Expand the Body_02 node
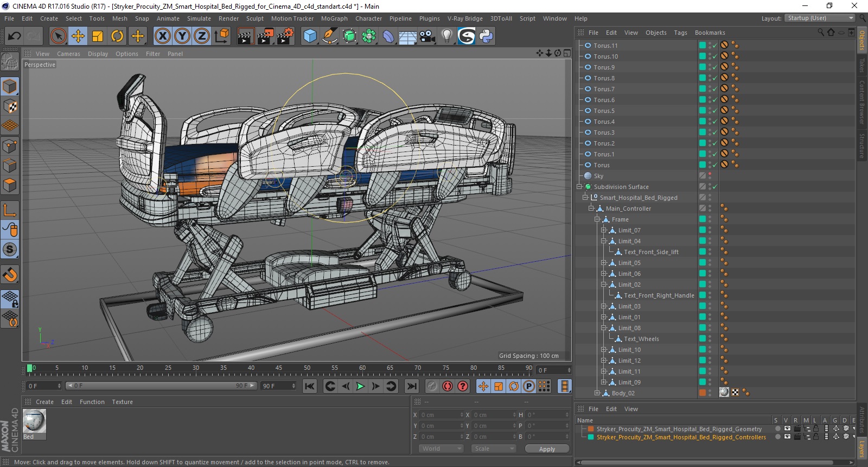Image resolution: width=868 pixels, height=467 pixels. coord(597,393)
